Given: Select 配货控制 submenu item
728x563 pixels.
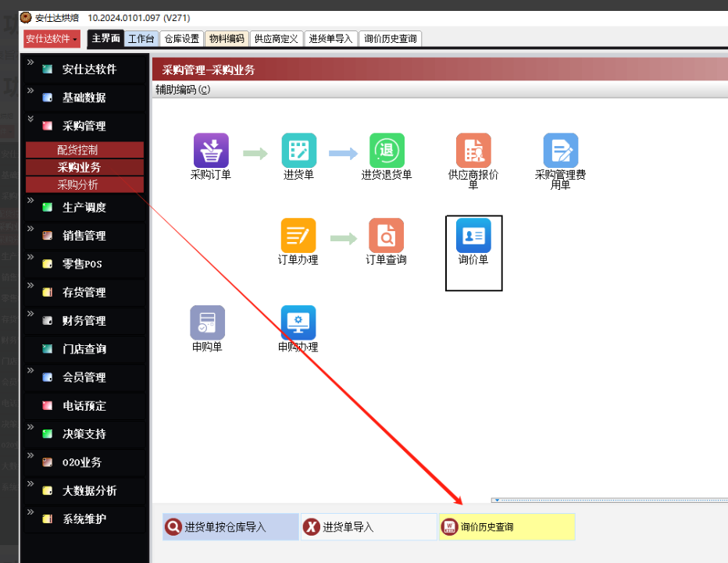Looking at the screenshot, I should click(84, 150).
